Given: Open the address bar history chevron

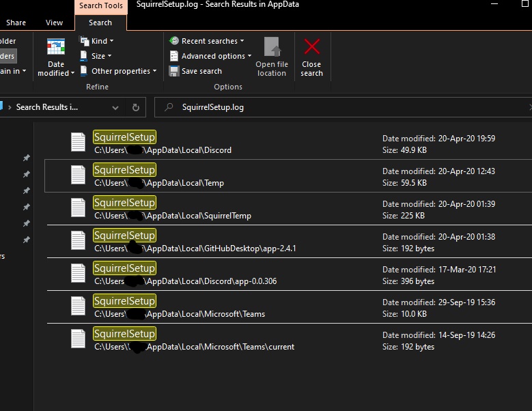Looking at the screenshot, I should coord(115,108).
